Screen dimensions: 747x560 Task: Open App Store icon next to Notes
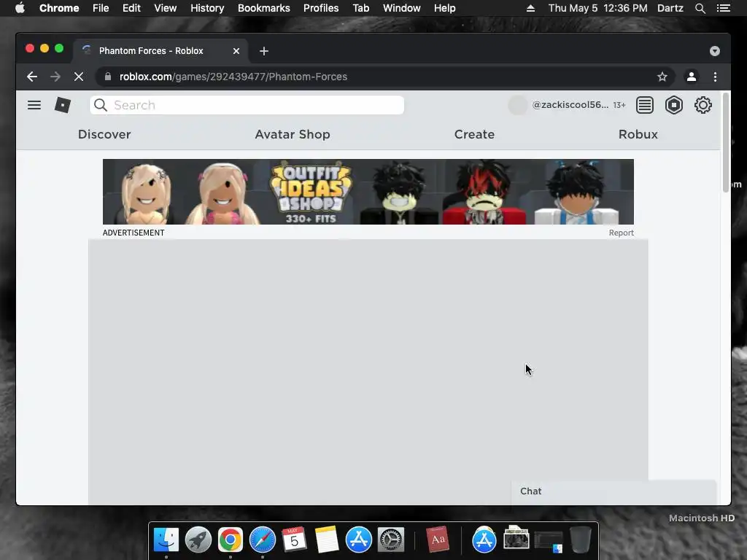(359, 540)
